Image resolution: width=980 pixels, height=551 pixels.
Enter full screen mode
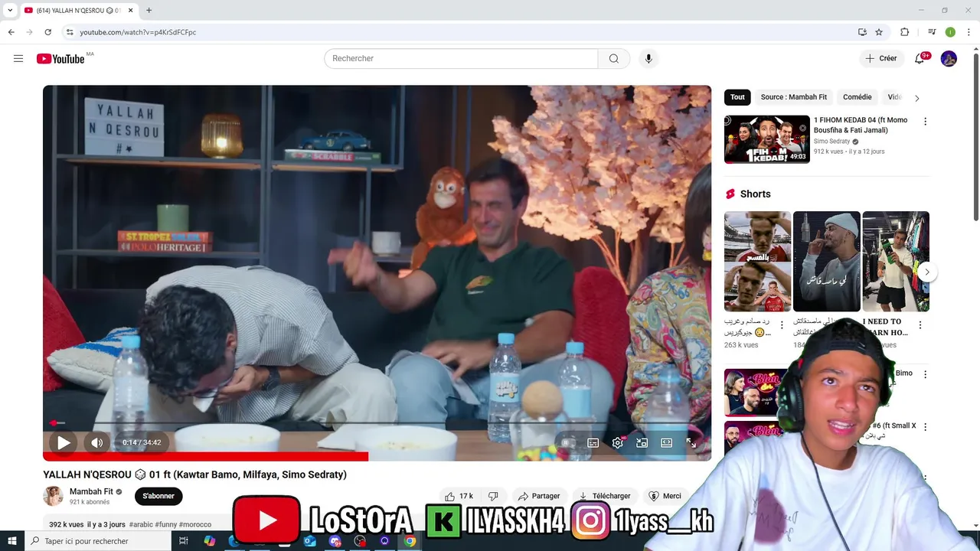click(x=691, y=442)
